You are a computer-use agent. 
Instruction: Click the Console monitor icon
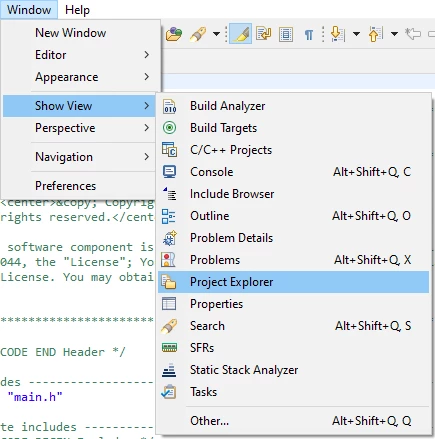(169, 172)
